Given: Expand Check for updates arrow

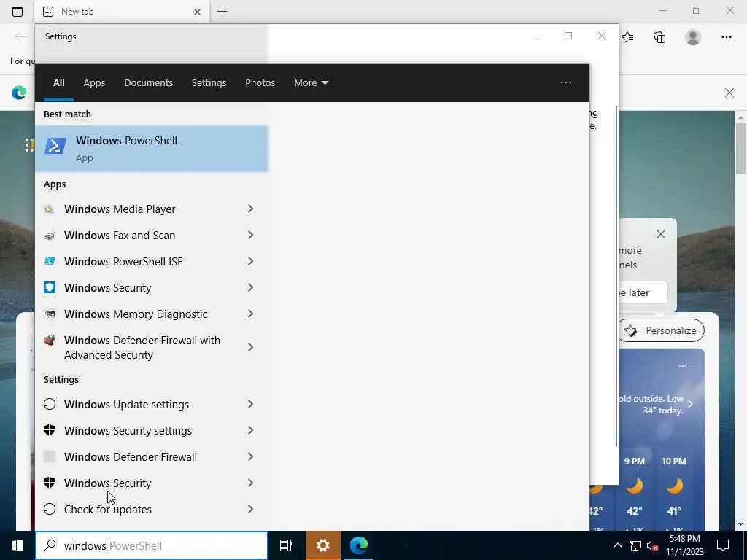Looking at the screenshot, I should pos(251,509).
